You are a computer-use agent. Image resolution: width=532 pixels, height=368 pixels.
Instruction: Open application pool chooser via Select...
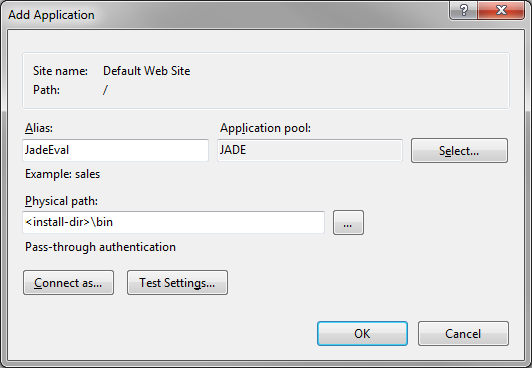click(x=459, y=151)
